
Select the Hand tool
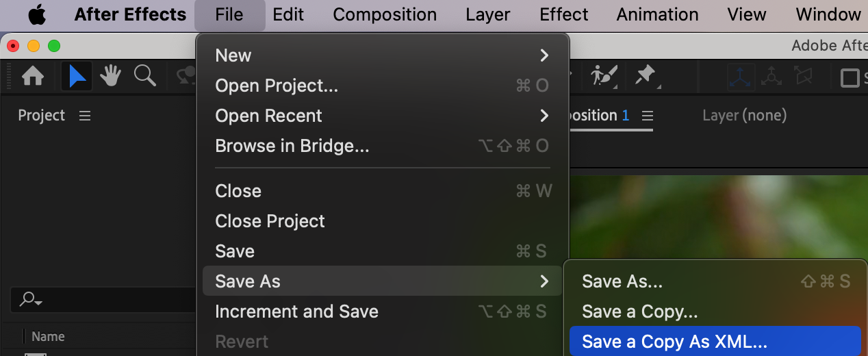[110, 76]
